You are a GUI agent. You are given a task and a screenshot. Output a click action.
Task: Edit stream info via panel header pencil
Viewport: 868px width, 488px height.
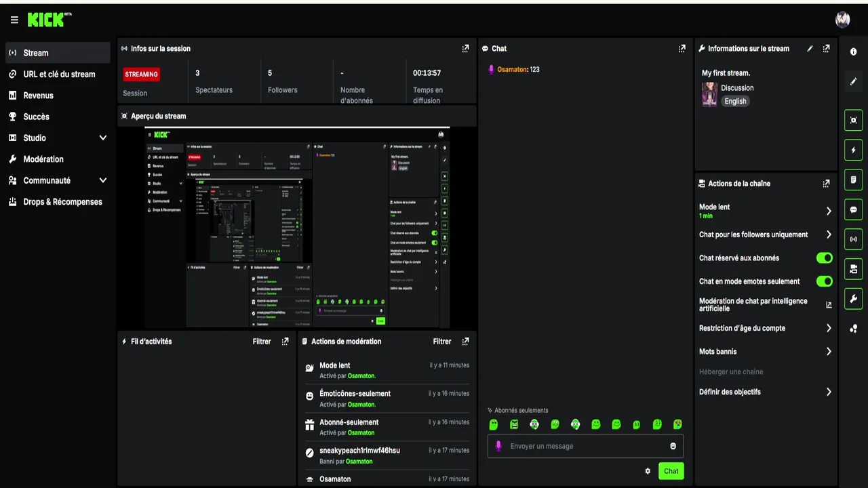(x=810, y=49)
